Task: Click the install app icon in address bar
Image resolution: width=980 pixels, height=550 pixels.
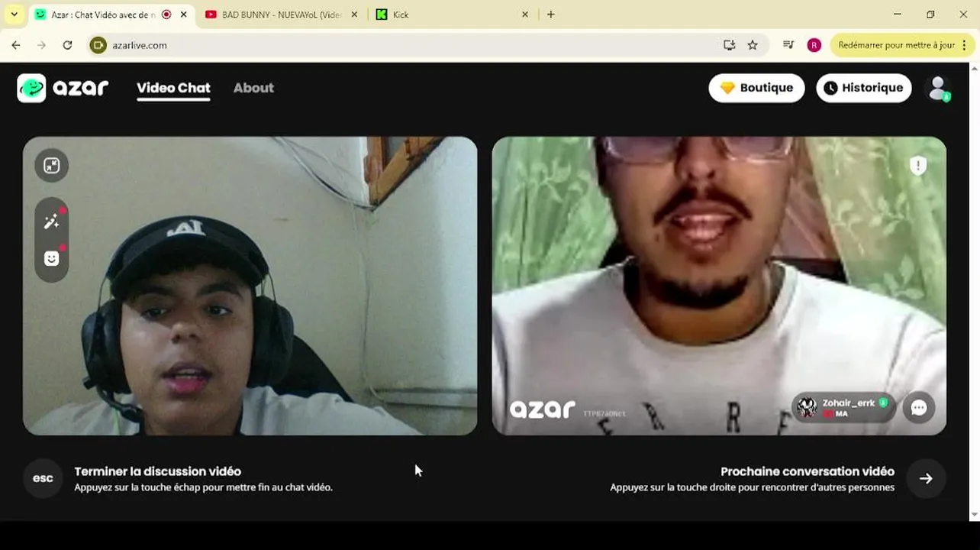Action: (x=729, y=45)
